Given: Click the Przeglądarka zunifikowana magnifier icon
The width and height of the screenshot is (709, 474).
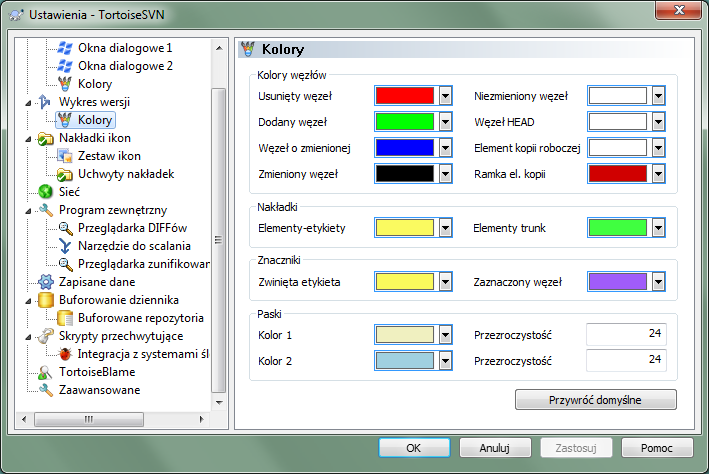Looking at the screenshot, I should click(65, 264).
